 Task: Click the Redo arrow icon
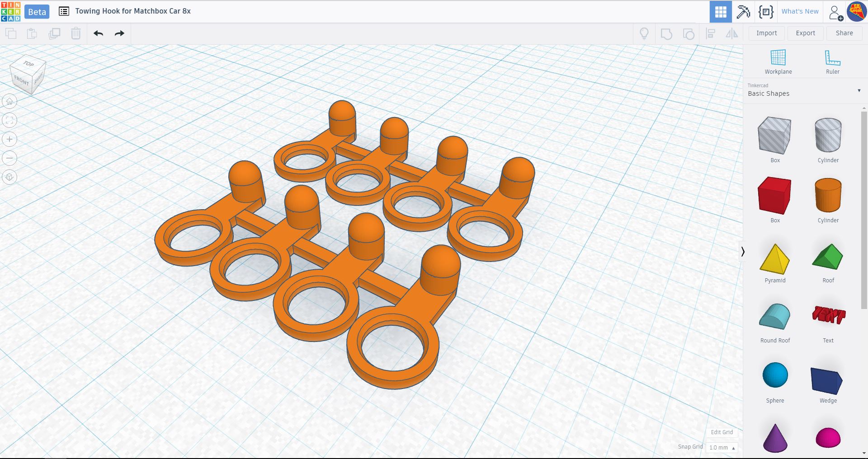tap(119, 33)
